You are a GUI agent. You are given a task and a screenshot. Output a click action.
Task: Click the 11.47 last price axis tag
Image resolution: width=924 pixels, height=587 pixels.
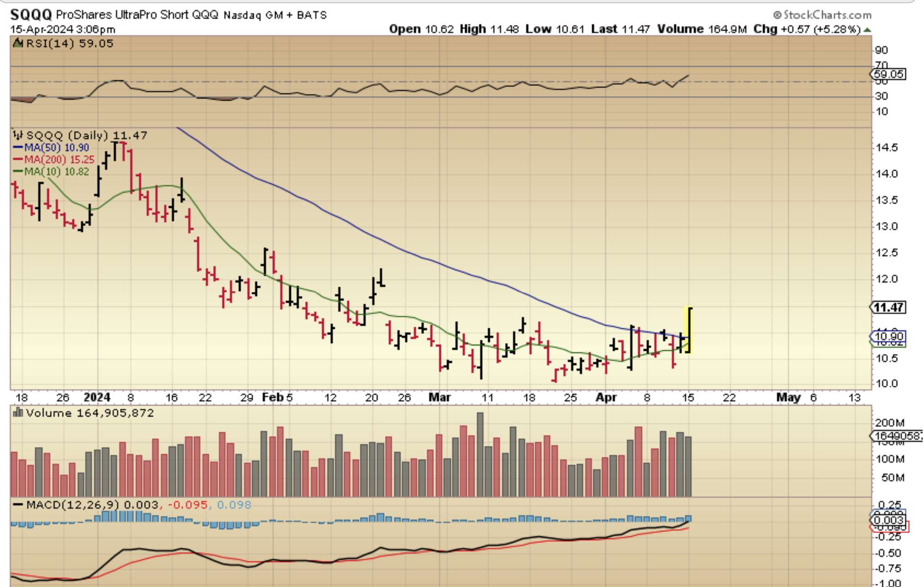(x=888, y=308)
